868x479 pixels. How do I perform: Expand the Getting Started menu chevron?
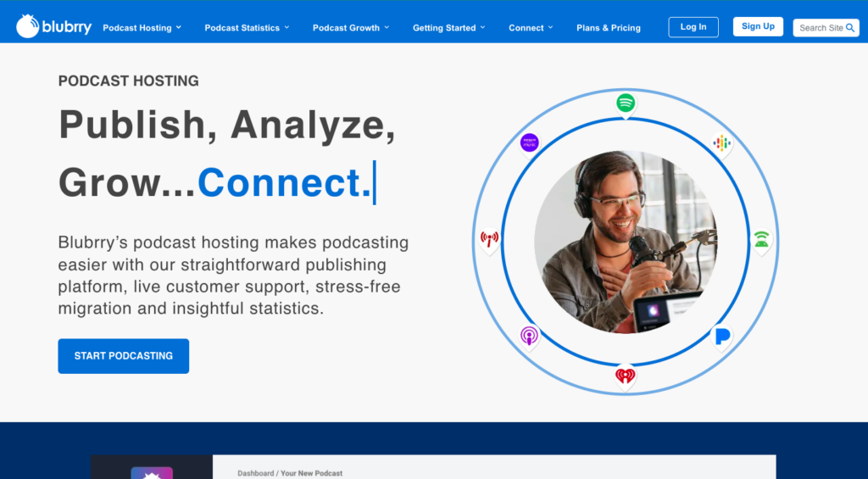click(482, 27)
